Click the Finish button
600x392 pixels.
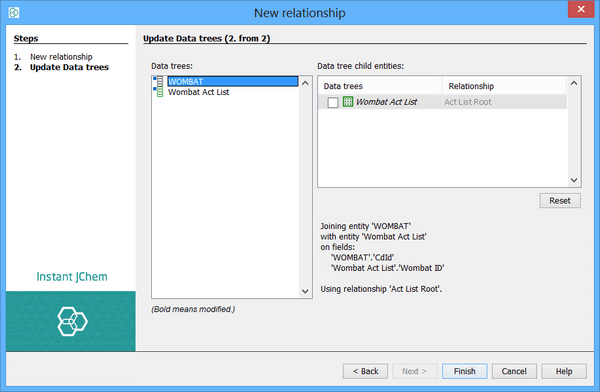pos(465,371)
